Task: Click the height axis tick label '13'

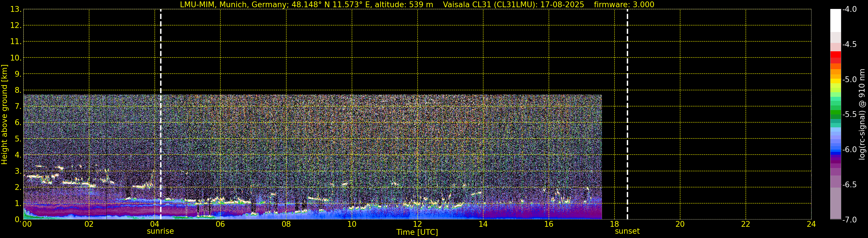Action: coord(16,9)
